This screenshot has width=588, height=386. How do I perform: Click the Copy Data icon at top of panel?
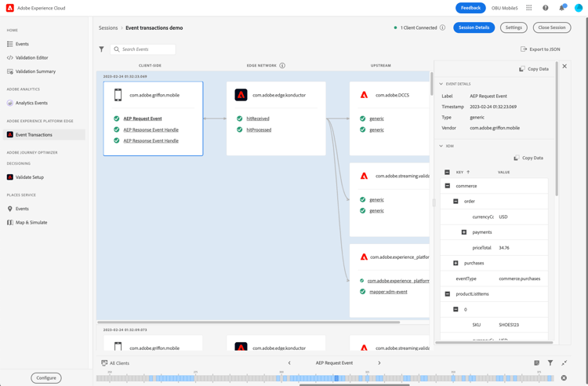point(521,69)
